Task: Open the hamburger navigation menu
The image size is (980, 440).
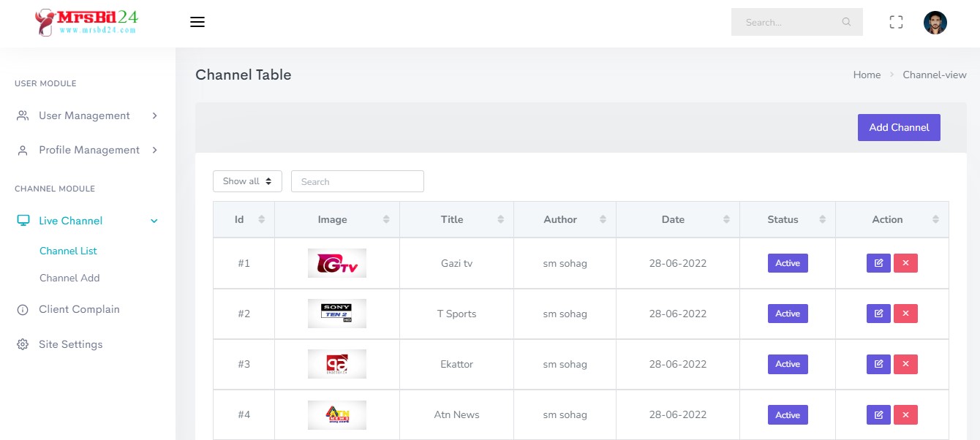Action: [x=197, y=22]
